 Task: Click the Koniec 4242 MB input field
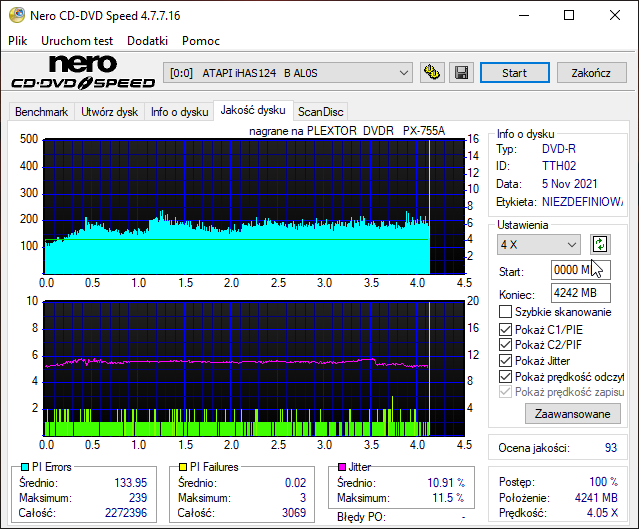coord(581,293)
